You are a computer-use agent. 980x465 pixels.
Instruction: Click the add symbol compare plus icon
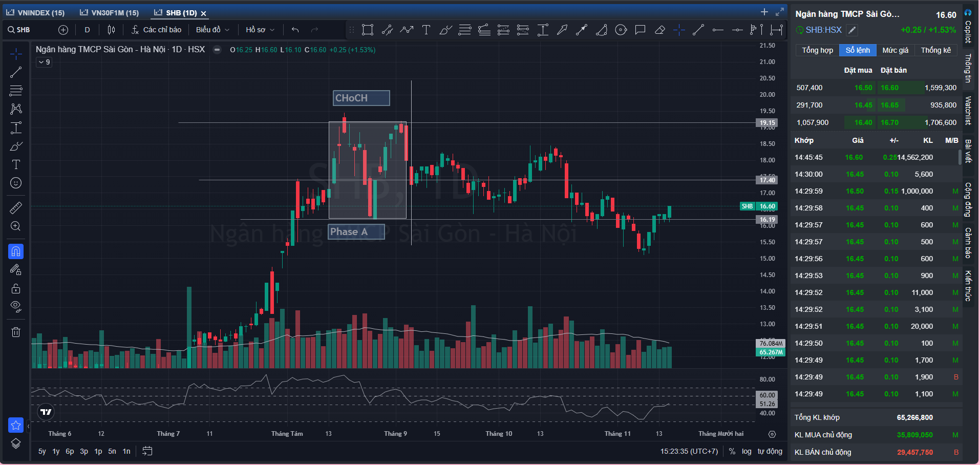coord(63,30)
